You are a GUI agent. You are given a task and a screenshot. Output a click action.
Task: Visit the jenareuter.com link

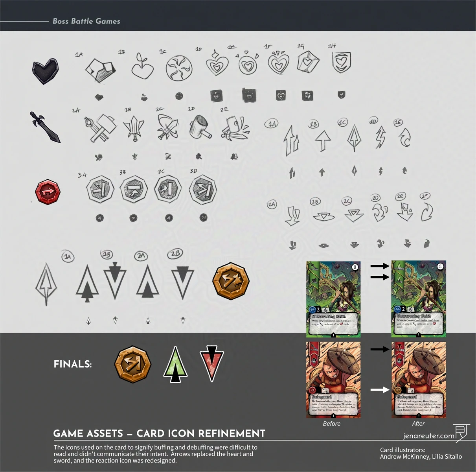[x=429, y=436]
